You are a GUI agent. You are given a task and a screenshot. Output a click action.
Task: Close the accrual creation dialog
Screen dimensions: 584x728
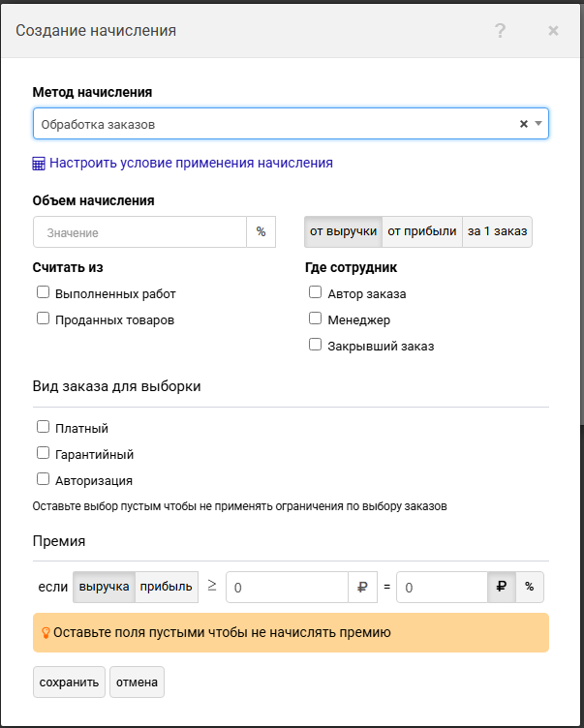[553, 31]
